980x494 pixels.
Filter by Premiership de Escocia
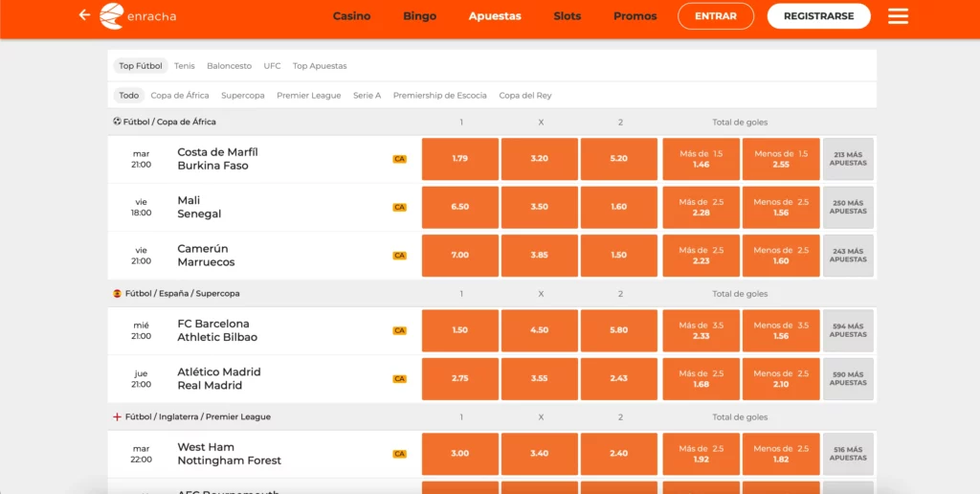click(440, 96)
